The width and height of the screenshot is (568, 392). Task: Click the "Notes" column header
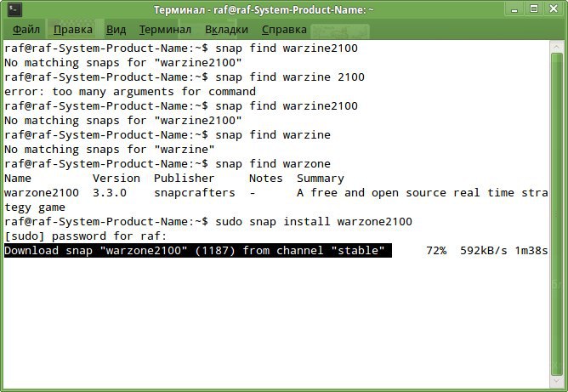point(266,179)
